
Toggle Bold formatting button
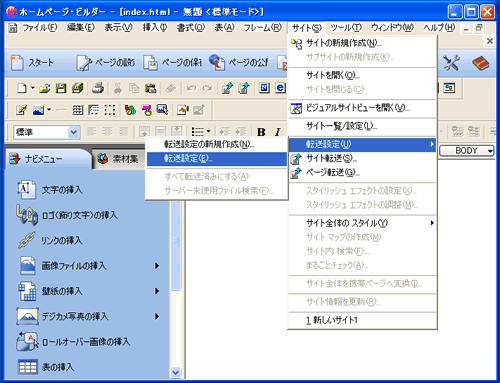(x=261, y=132)
